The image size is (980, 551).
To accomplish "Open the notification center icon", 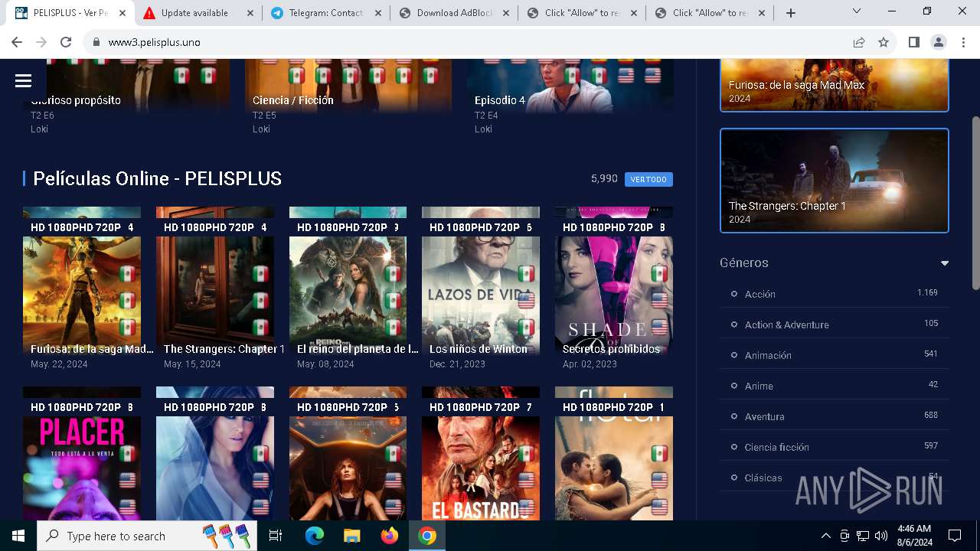I will pyautogui.click(x=955, y=536).
